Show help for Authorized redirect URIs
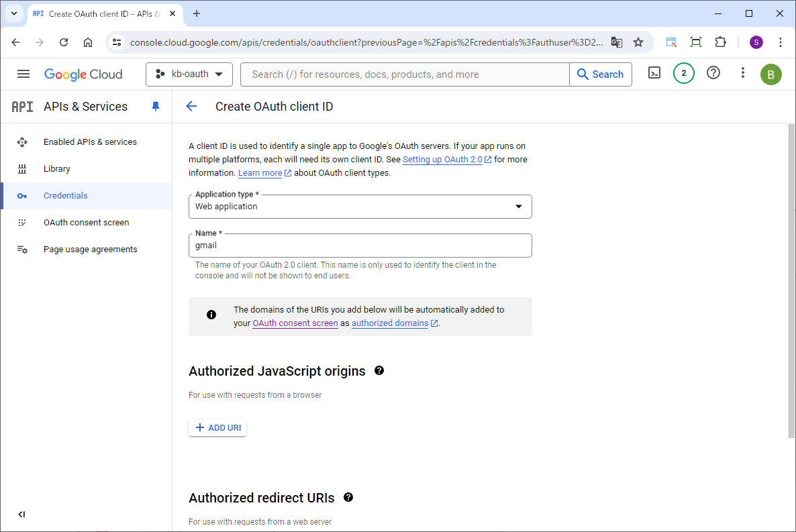Screen dimensions: 796x532 point(348,497)
